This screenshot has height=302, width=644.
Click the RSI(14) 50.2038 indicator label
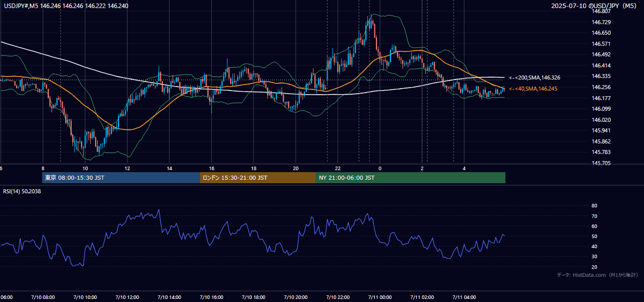(x=22, y=191)
